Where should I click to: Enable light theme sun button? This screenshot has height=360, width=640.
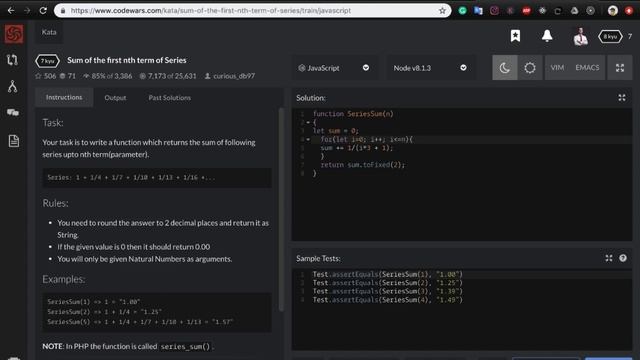click(530, 68)
